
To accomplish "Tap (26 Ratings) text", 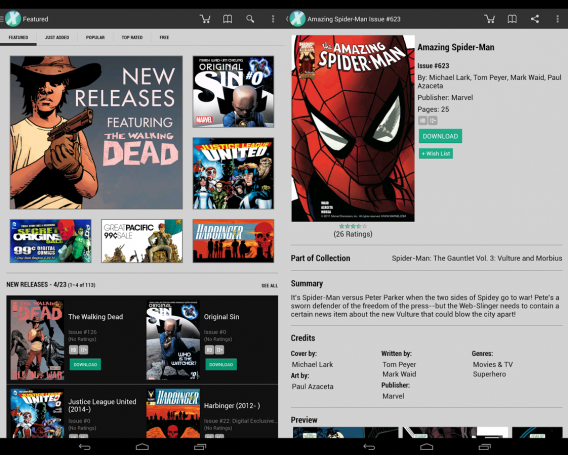I will pyautogui.click(x=353, y=234).
